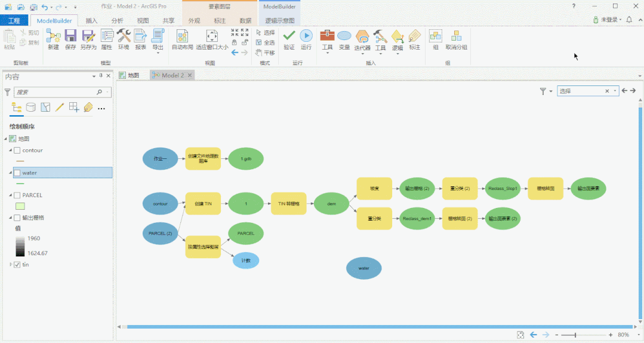Screen dimensions: 644x343
Task: Click the 取消分组 (Ungroup) icon
Action: tap(457, 36)
